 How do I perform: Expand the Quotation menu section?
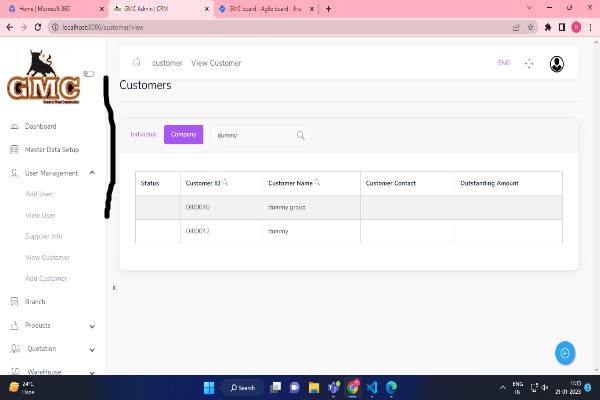(x=92, y=349)
